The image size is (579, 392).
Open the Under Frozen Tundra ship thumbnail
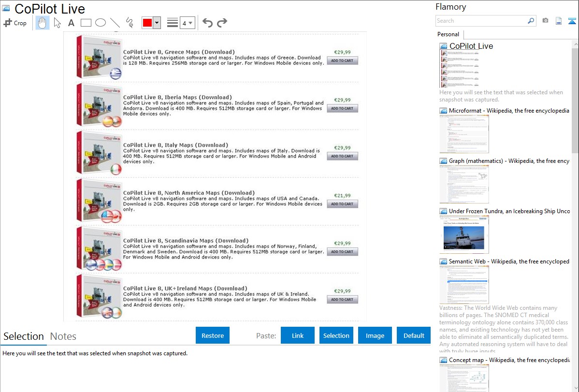pos(464,234)
